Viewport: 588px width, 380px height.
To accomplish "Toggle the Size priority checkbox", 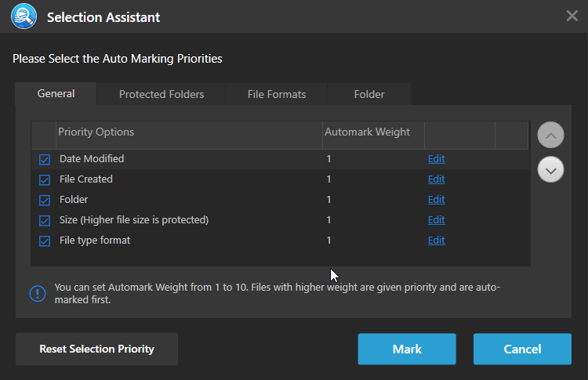I will [x=45, y=221].
